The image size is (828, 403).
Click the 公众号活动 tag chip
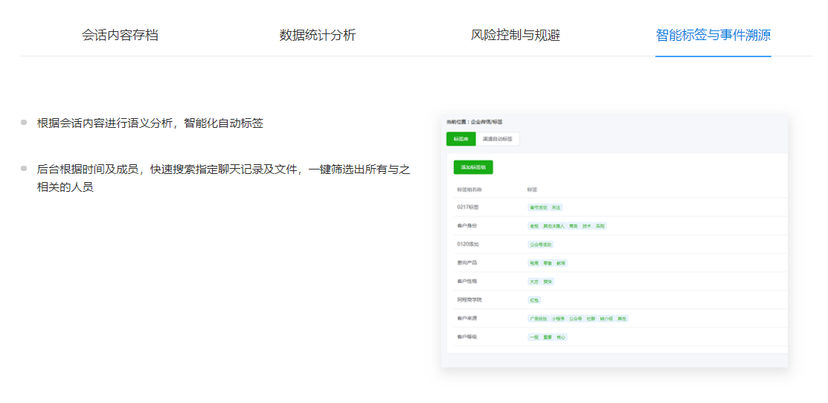(x=541, y=244)
